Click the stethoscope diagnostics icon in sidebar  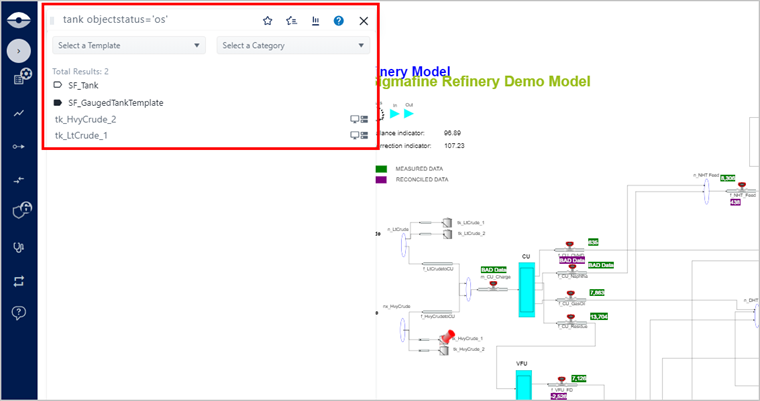(x=18, y=246)
